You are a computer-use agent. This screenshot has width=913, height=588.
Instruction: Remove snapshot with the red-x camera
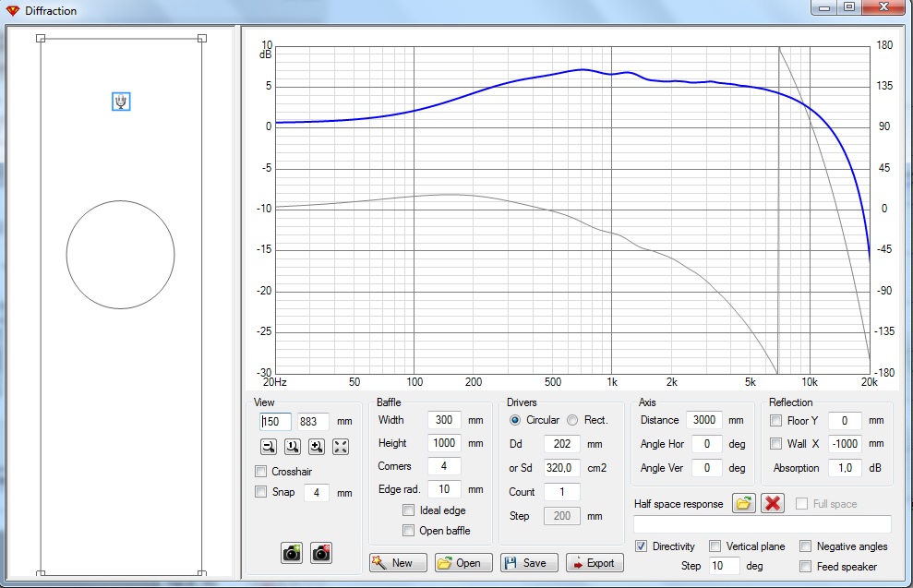321,553
